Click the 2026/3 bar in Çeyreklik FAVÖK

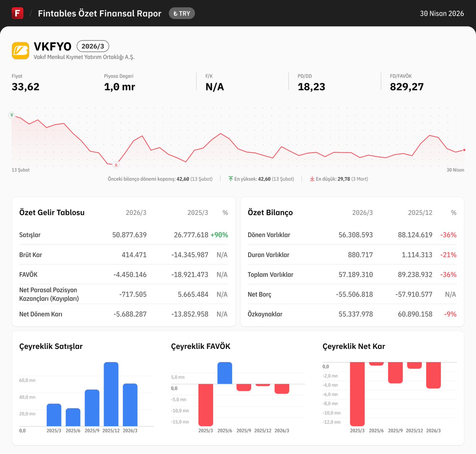click(x=282, y=389)
